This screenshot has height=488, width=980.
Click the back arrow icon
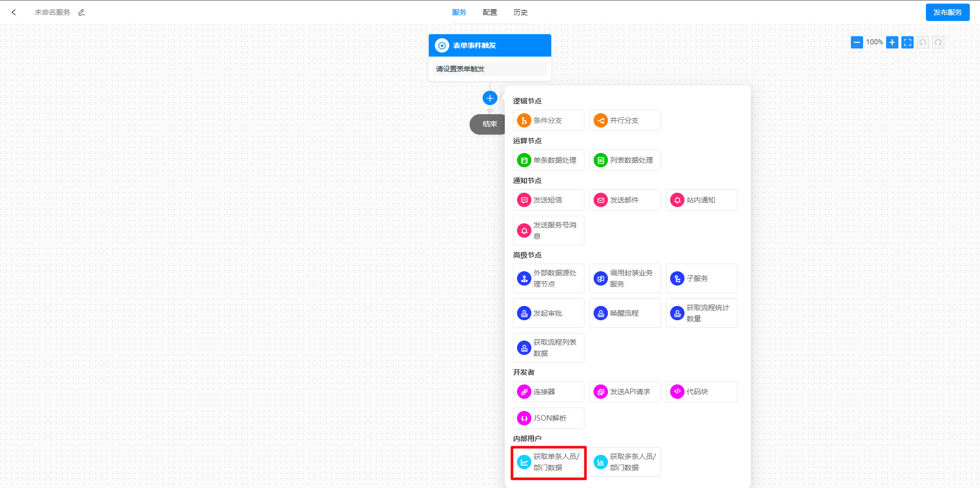(14, 12)
